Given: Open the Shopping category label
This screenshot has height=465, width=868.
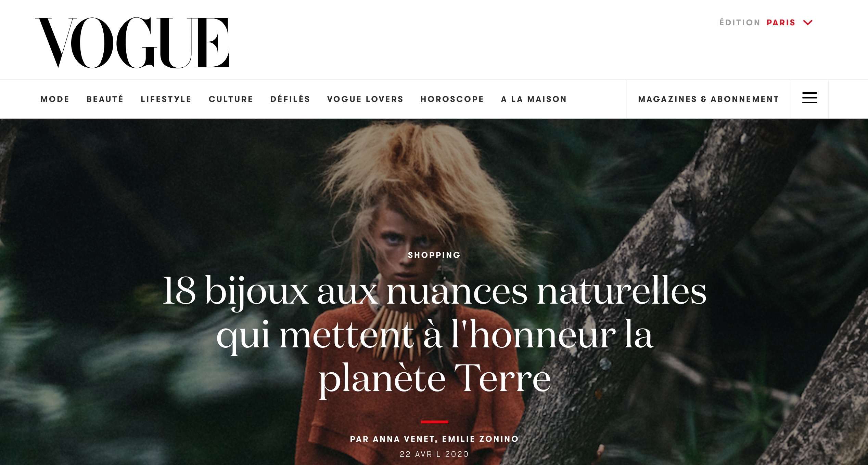Looking at the screenshot, I should (x=434, y=255).
